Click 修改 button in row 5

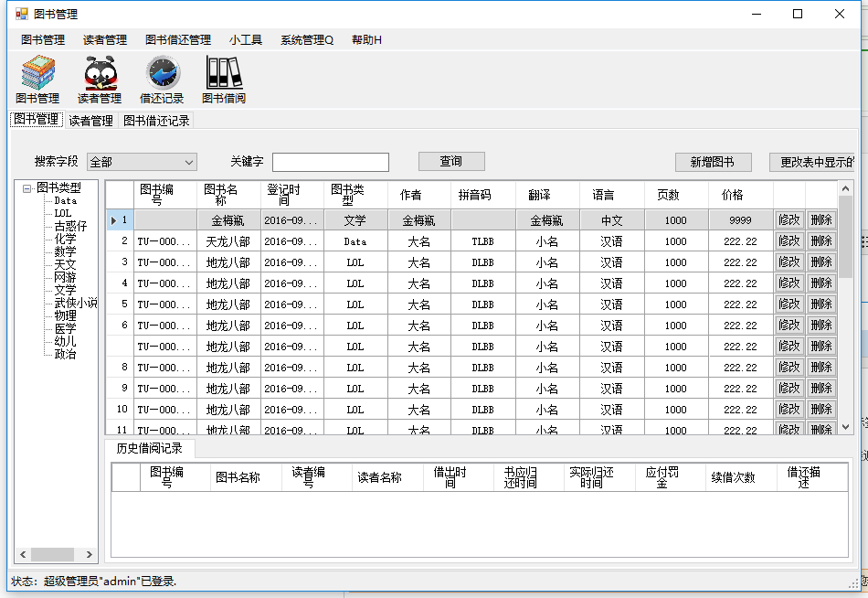pos(789,304)
